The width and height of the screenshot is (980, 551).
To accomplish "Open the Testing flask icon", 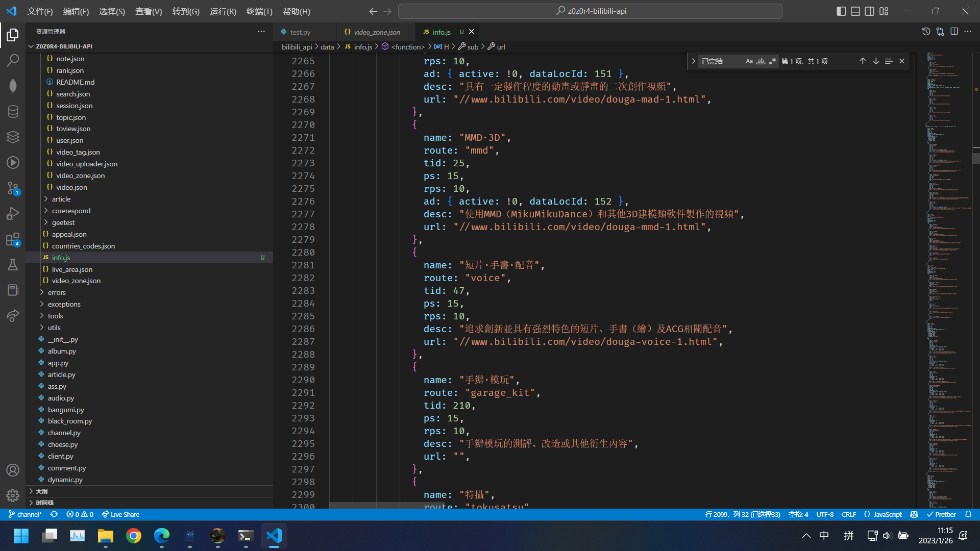I will (x=13, y=264).
